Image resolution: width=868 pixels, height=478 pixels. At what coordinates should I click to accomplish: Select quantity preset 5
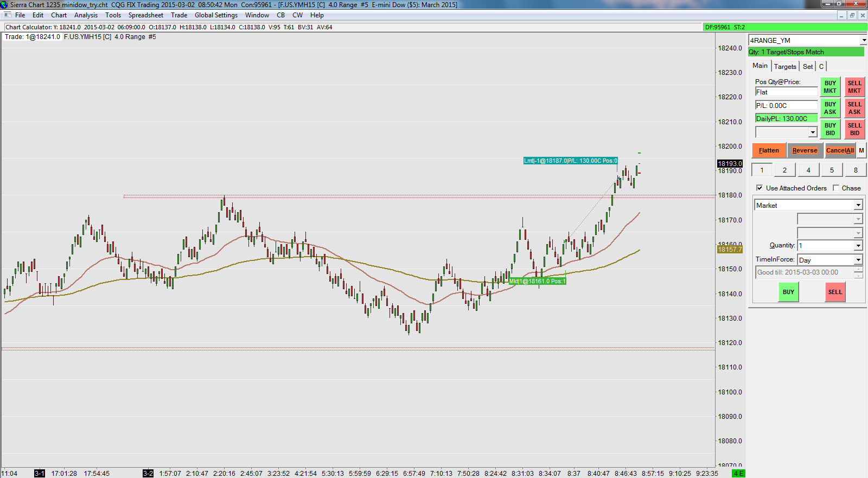point(832,170)
